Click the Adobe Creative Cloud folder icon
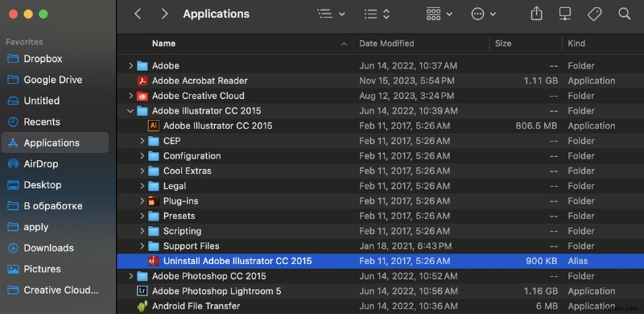Viewport: 644px width, 314px height. click(142, 96)
